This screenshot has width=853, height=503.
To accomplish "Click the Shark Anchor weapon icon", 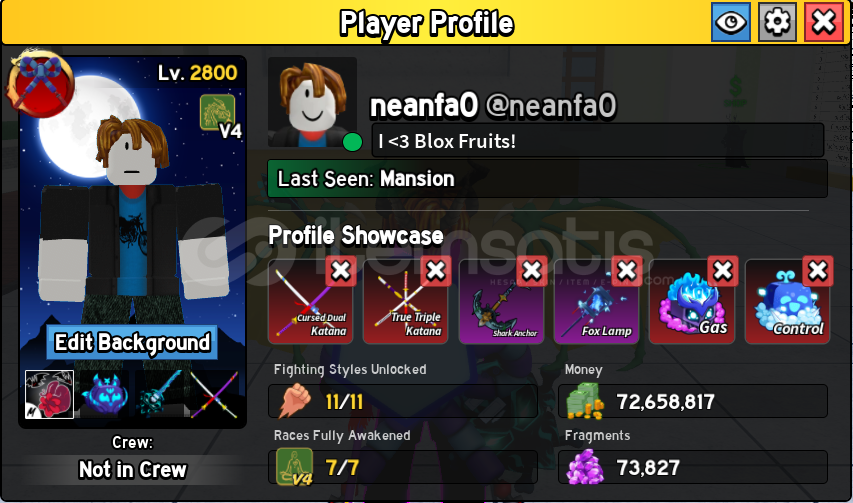I will pyautogui.click(x=501, y=302).
